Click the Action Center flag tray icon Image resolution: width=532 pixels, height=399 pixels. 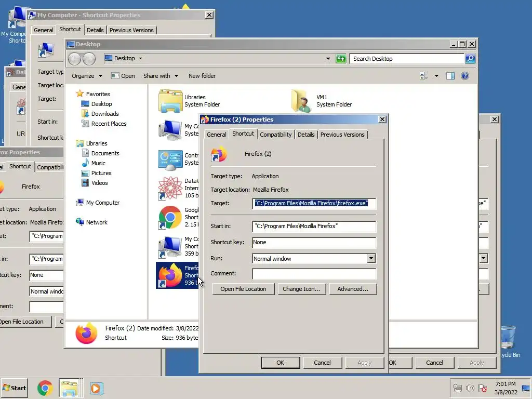click(x=482, y=388)
